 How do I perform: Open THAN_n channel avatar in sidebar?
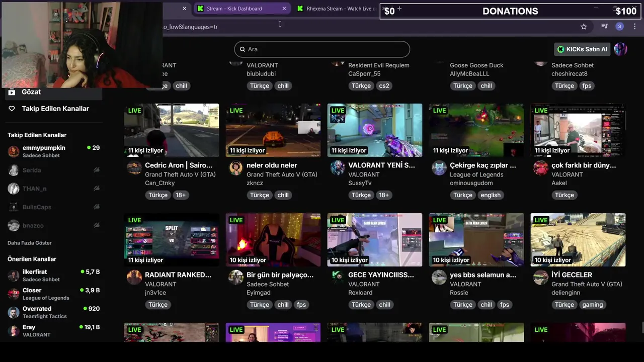point(14,189)
